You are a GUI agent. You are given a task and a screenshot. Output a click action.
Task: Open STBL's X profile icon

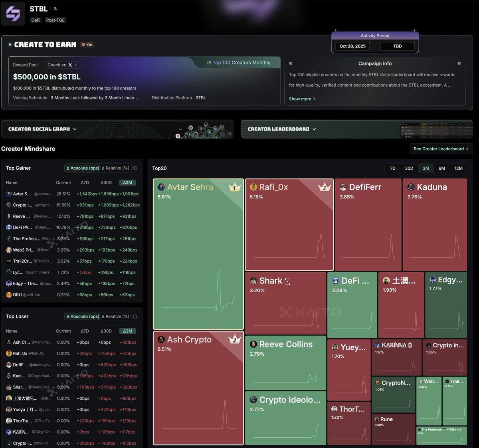pos(55,8)
